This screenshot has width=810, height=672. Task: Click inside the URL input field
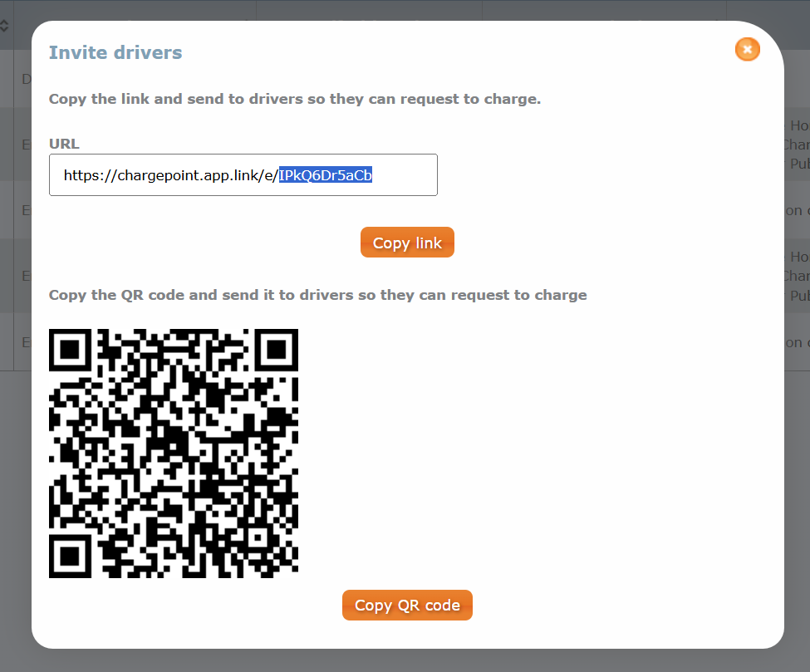(x=243, y=175)
